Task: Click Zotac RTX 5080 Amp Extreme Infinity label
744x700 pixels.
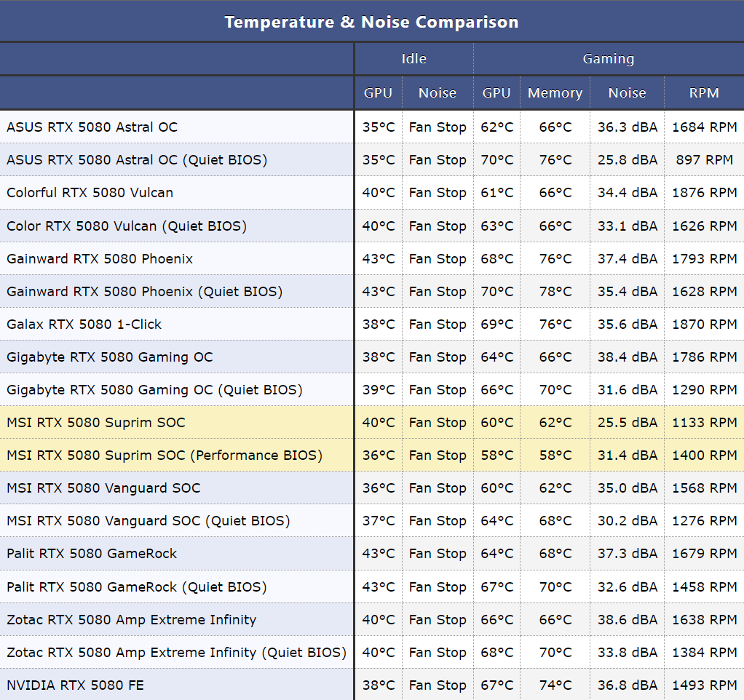Action: point(131,620)
